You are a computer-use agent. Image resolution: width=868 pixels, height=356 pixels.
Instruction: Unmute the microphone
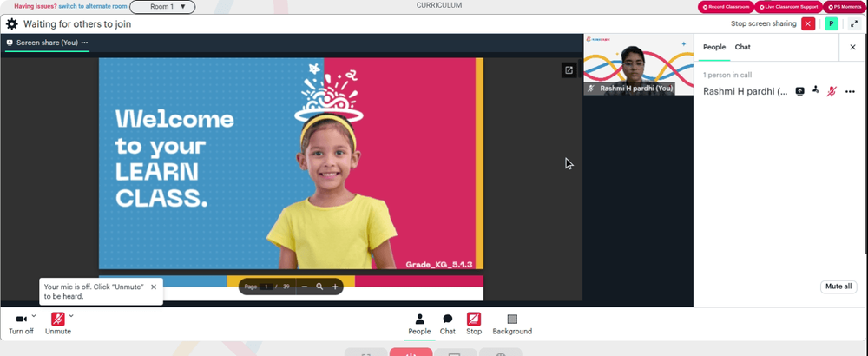point(58,325)
